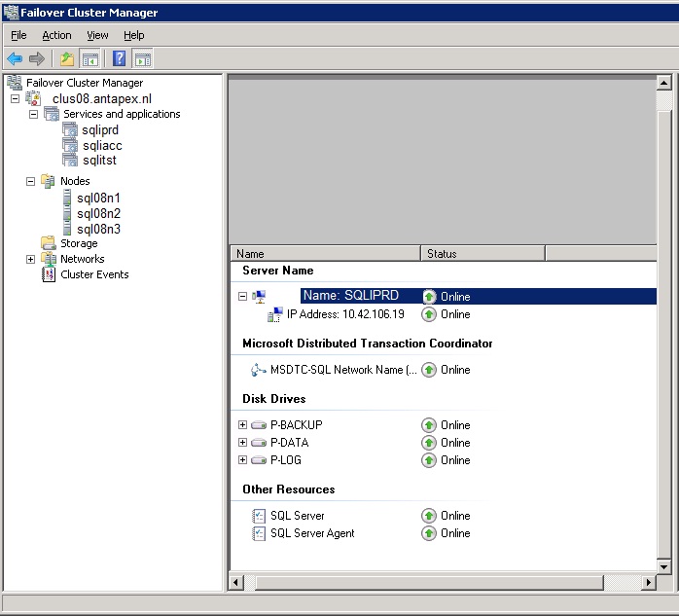Collapse the Services and applications node

coord(33,115)
